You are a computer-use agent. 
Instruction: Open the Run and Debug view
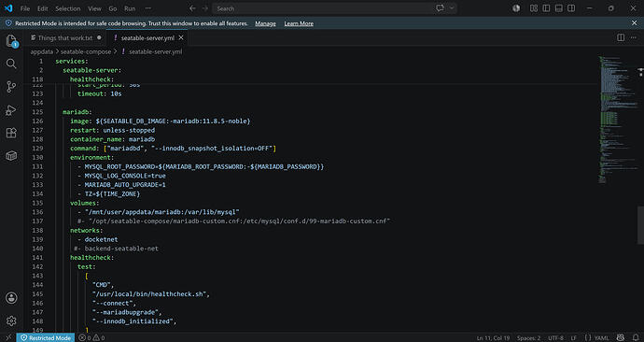(x=11, y=109)
